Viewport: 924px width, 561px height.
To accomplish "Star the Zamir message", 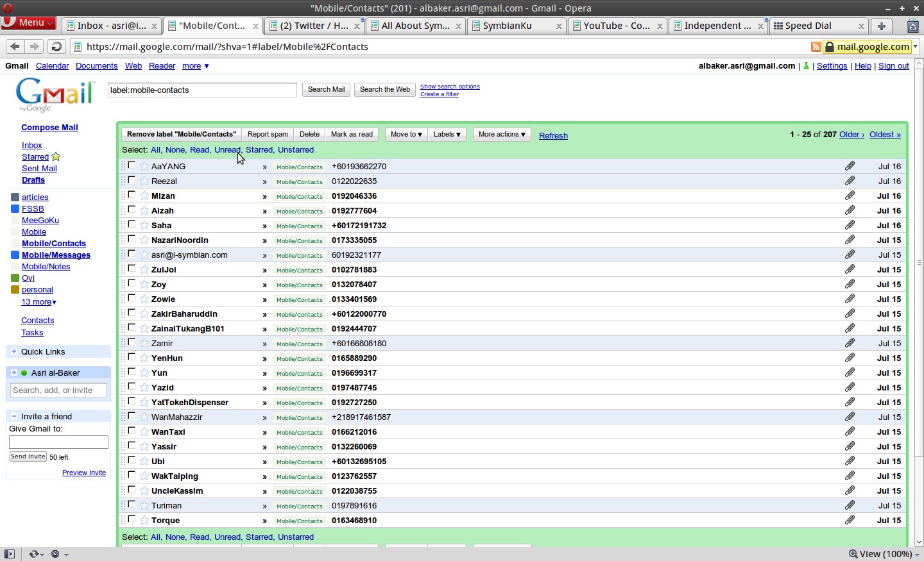I will point(144,343).
